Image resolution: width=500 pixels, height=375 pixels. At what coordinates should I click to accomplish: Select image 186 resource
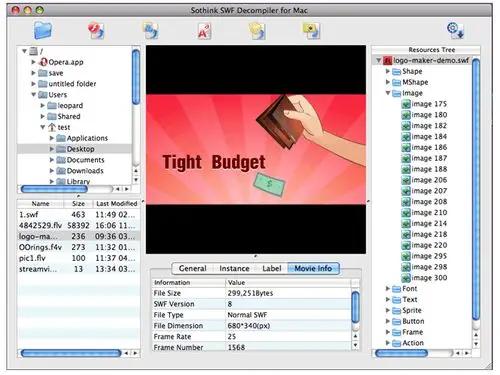[x=424, y=147]
